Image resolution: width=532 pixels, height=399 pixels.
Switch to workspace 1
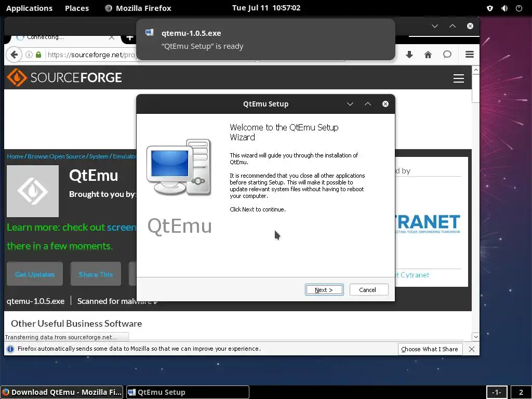coord(496,393)
